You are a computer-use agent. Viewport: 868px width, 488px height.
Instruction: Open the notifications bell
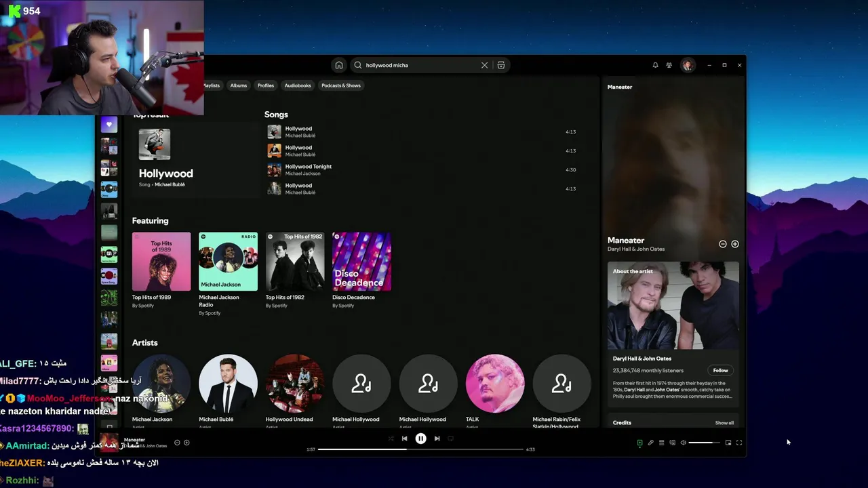click(655, 65)
